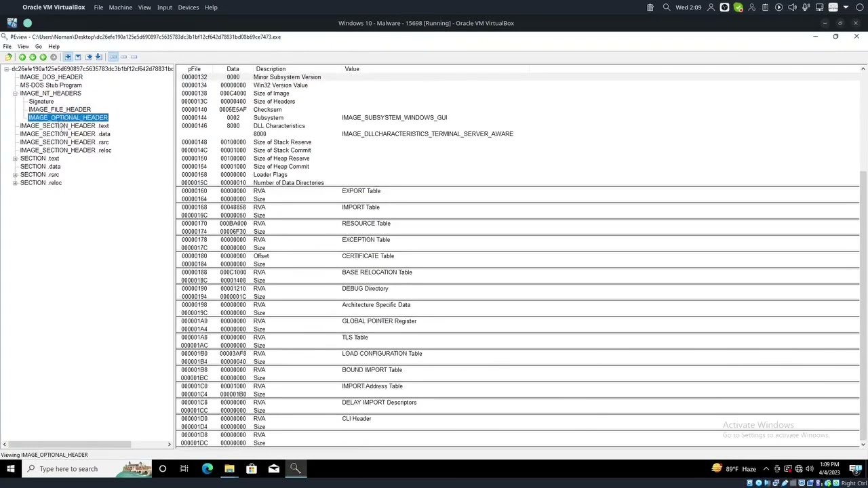Show hidden icons in the Windows system tray
868x488 pixels.
(766, 468)
